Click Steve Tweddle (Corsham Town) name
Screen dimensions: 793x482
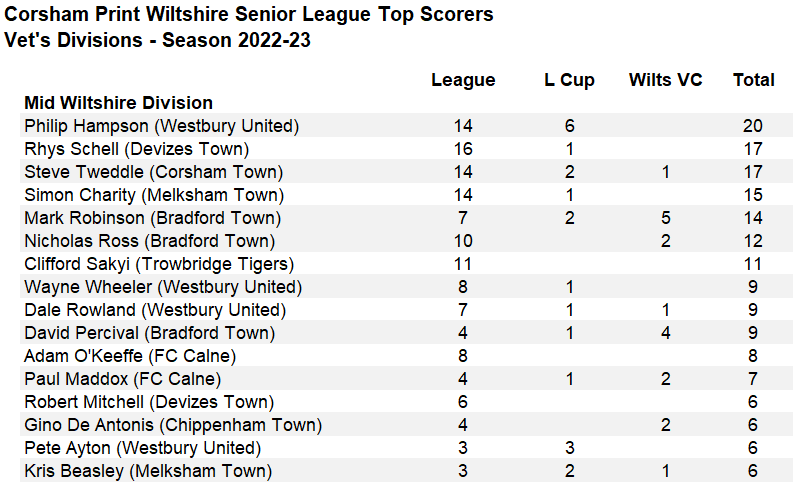(x=153, y=172)
